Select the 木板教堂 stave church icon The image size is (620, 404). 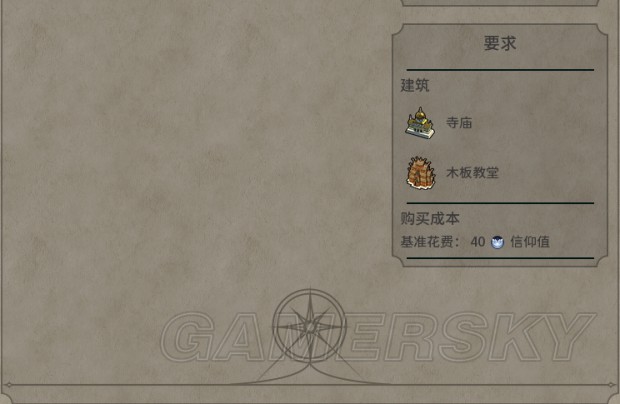point(421,173)
